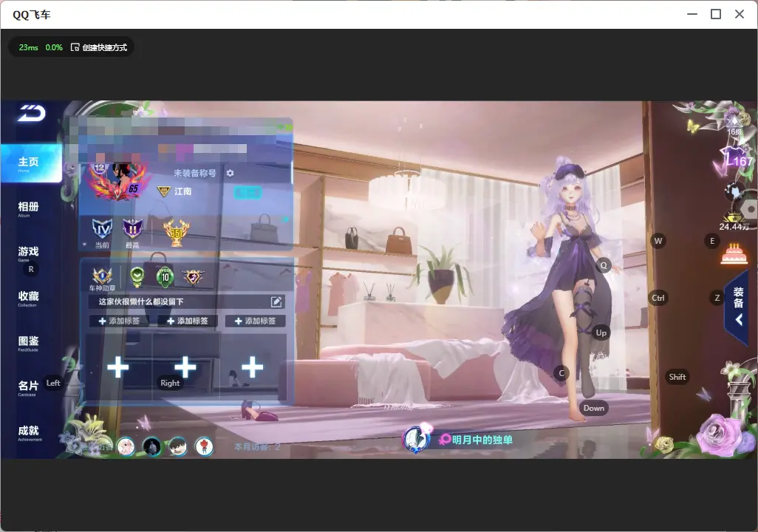The height and width of the screenshot is (532, 758).
Task: Click the 明月中的独单 partner name
Action: (482, 440)
